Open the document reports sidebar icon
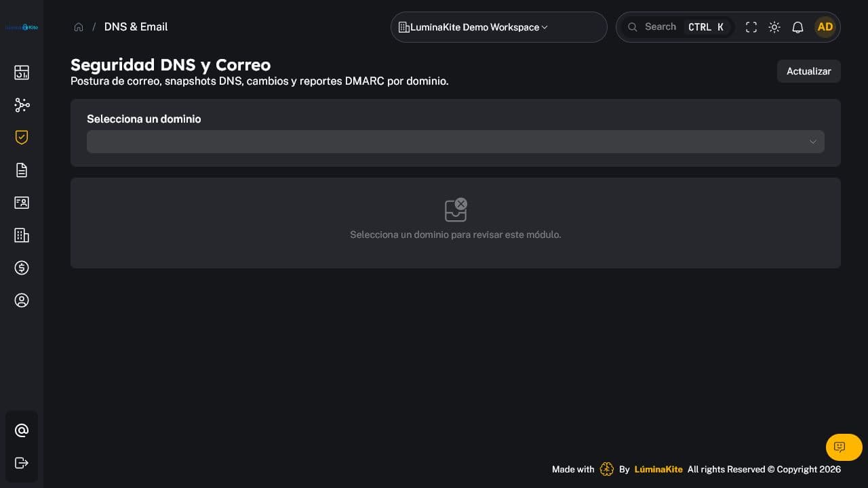Image resolution: width=868 pixels, height=488 pixels. pos(22,170)
